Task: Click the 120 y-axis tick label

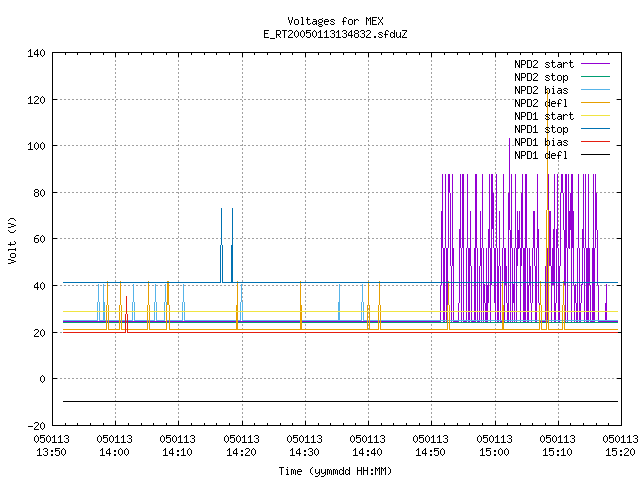Action: tap(36, 100)
